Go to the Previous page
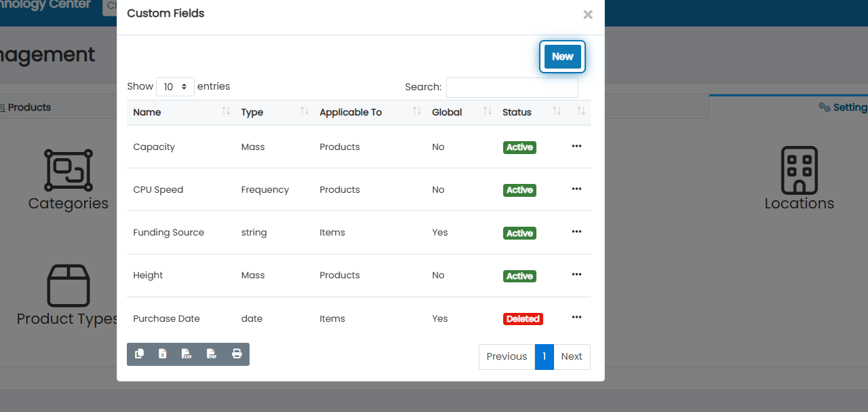 [507, 357]
